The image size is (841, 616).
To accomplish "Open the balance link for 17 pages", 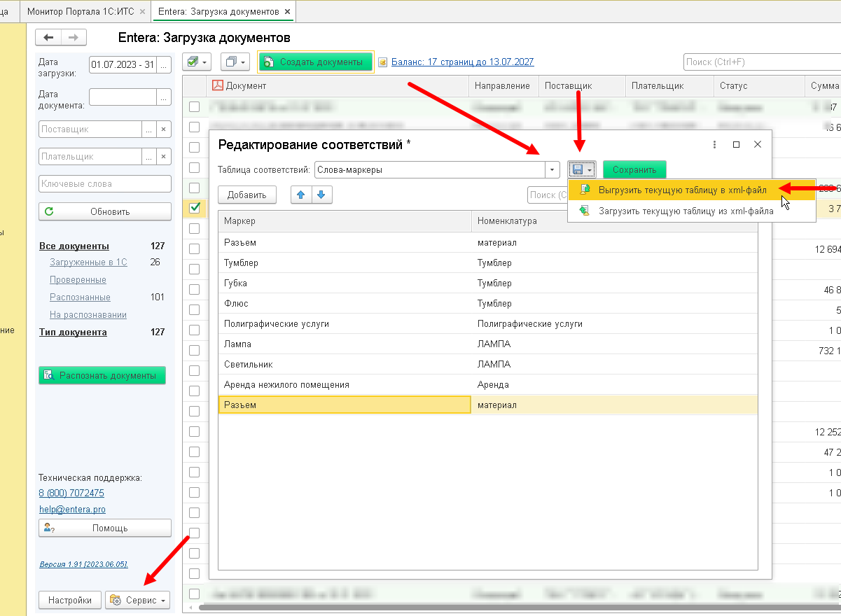I will [x=462, y=62].
